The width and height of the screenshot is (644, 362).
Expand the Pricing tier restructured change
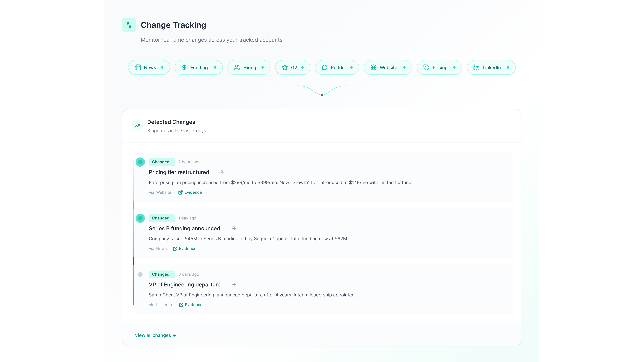tap(221, 172)
